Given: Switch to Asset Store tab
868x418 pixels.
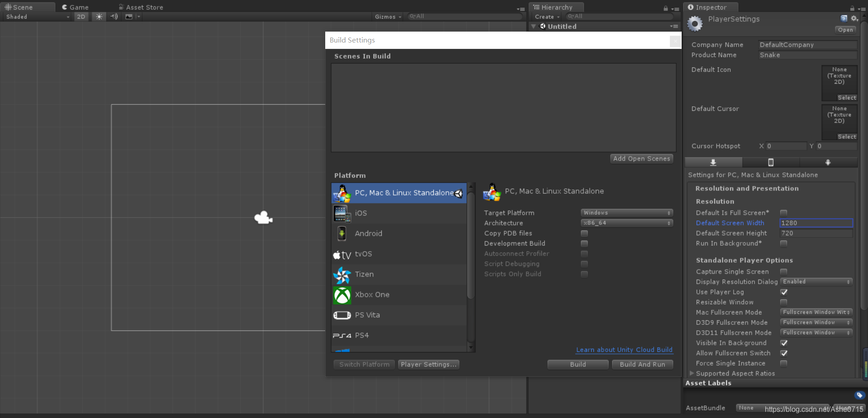Looking at the screenshot, I should point(141,7).
